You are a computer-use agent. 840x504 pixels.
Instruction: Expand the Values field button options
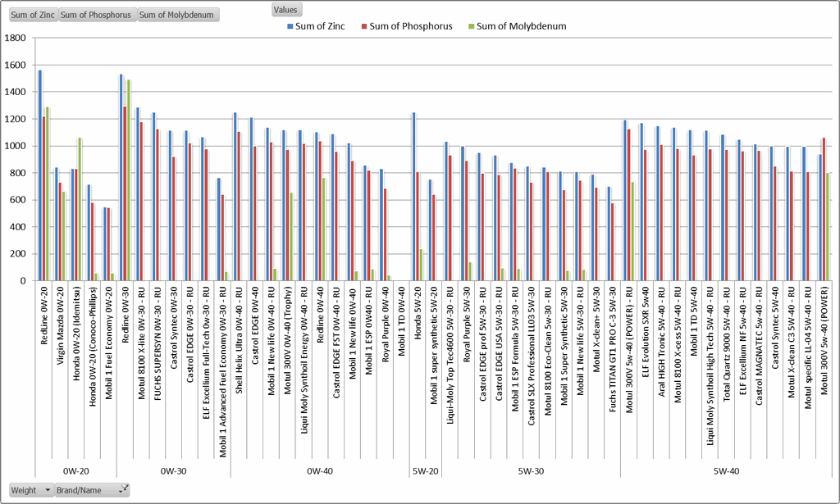pos(285,9)
